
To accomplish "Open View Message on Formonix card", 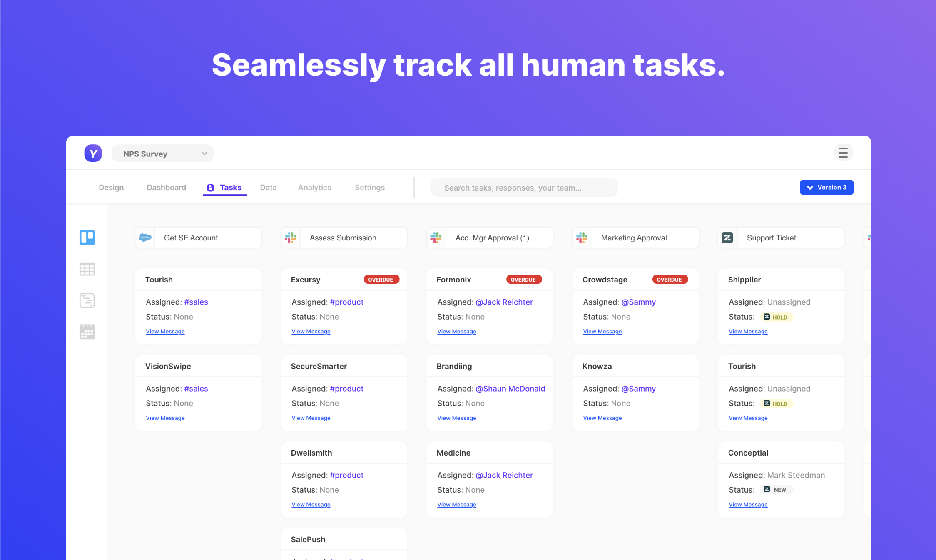I will click(456, 332).
